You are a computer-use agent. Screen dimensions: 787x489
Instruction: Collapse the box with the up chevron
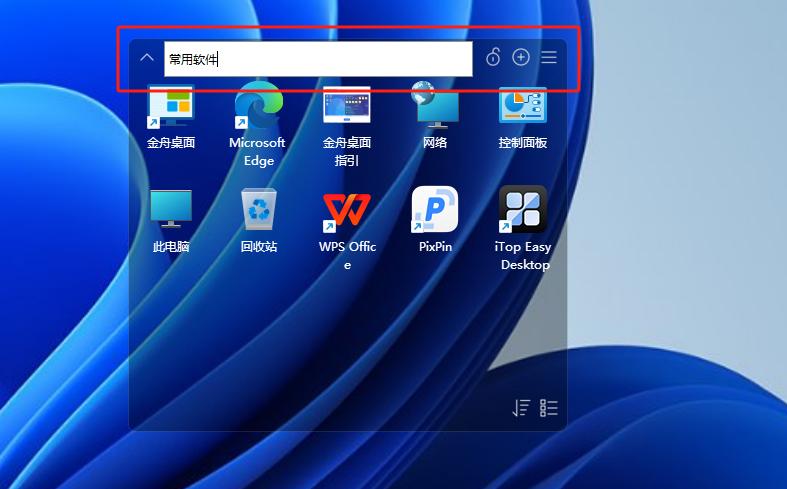147,58
